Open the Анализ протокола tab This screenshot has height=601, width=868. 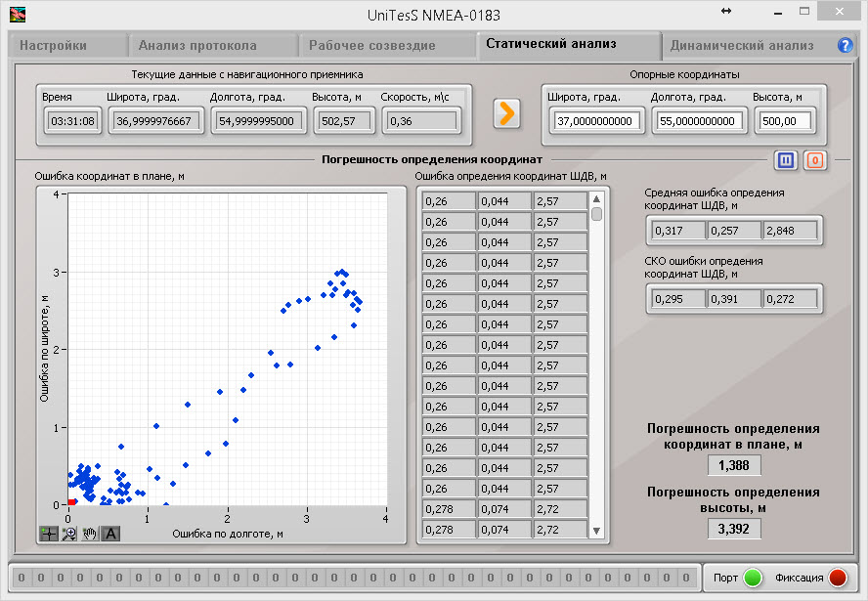[197, 45]
